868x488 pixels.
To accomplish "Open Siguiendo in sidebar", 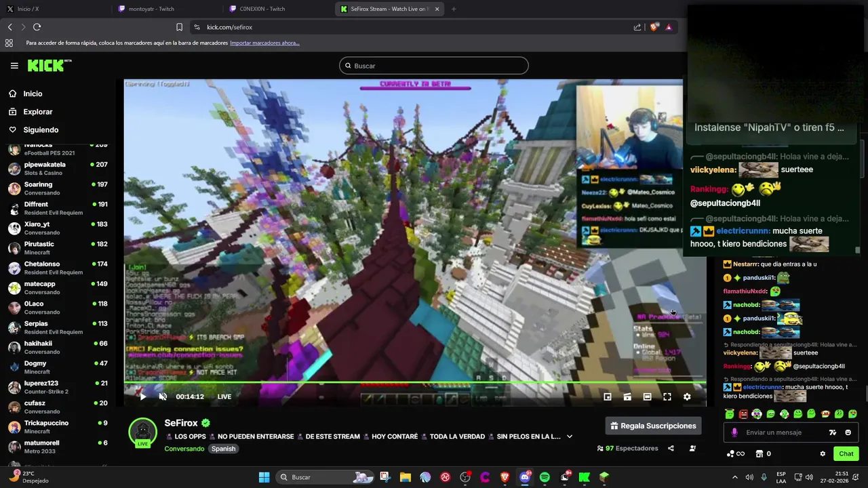I will [41, 129].
